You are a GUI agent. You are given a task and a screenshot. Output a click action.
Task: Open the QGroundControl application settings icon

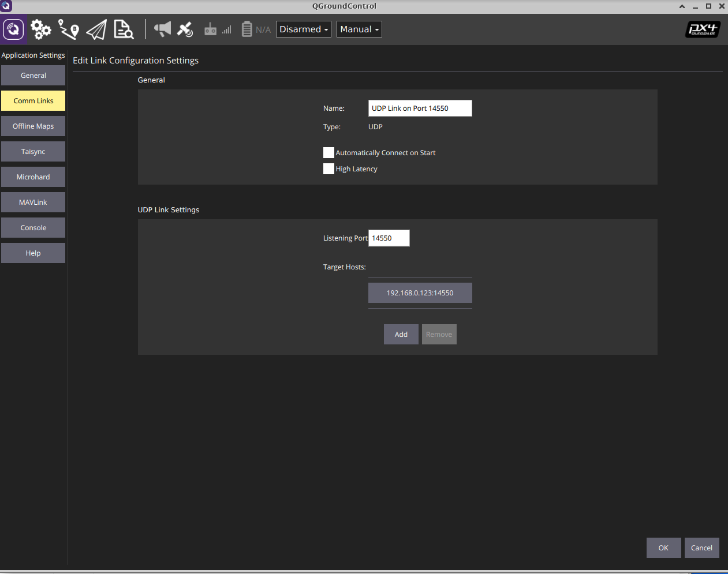[13, 29]
